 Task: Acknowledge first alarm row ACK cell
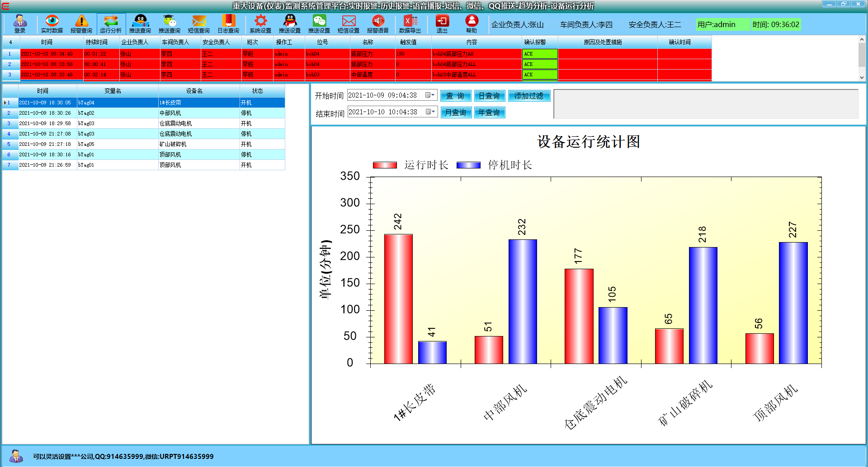pos(539,54)
